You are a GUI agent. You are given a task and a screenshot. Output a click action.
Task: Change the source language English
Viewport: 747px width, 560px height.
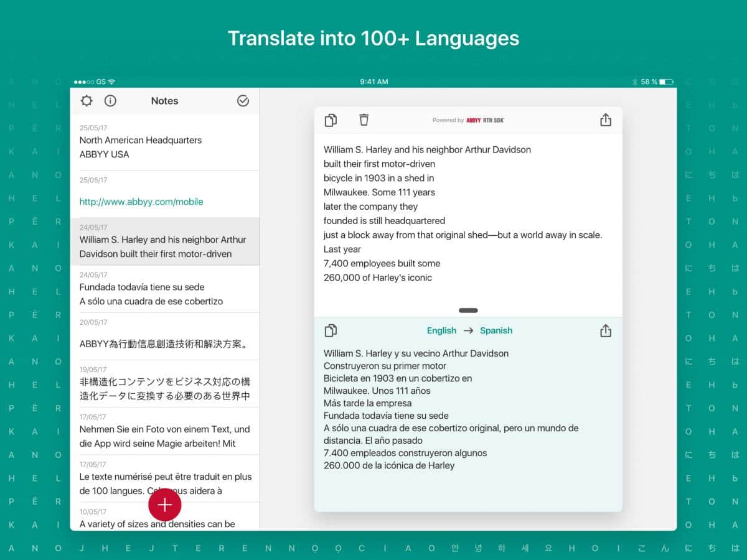pyautogui.click(x=441, y=330)
